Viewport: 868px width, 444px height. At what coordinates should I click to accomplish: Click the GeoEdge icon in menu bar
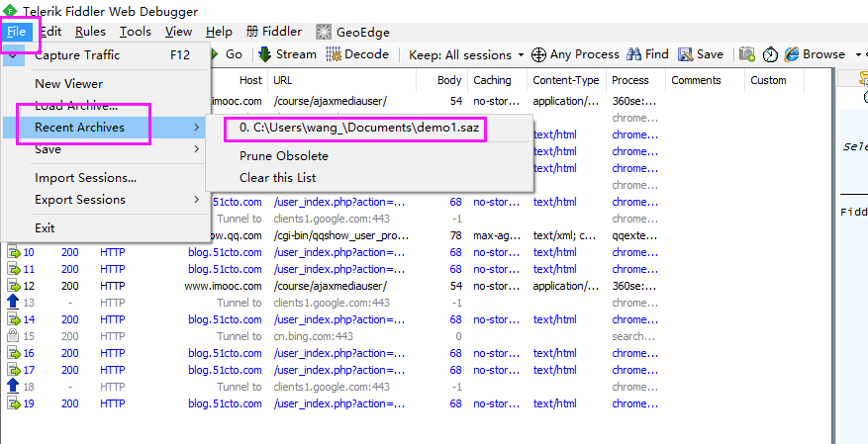(x=324, y=32)
